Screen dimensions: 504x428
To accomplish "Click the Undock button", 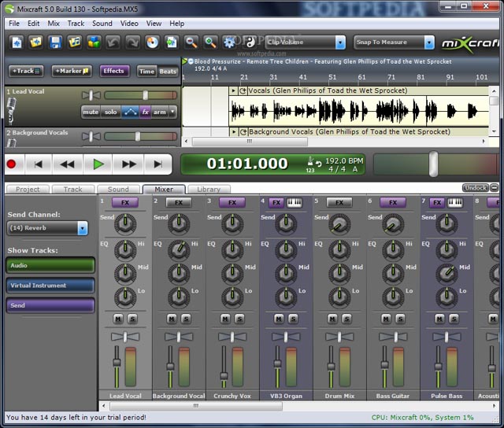I will pos(476,188).
